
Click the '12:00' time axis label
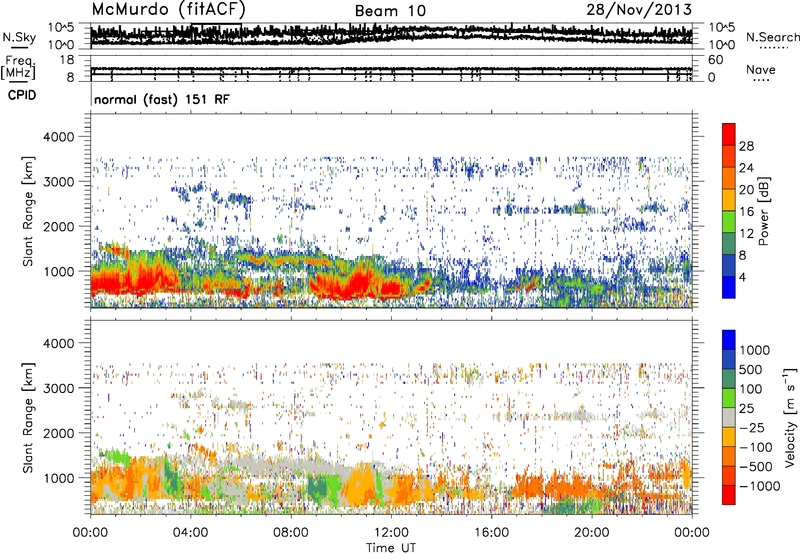391,533
